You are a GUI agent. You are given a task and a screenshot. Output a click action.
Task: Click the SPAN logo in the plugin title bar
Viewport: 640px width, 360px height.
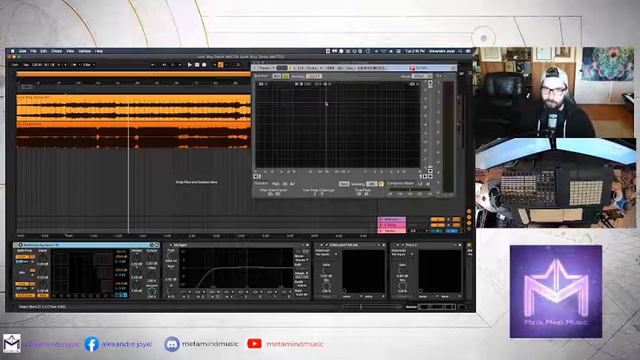(412, 68)
